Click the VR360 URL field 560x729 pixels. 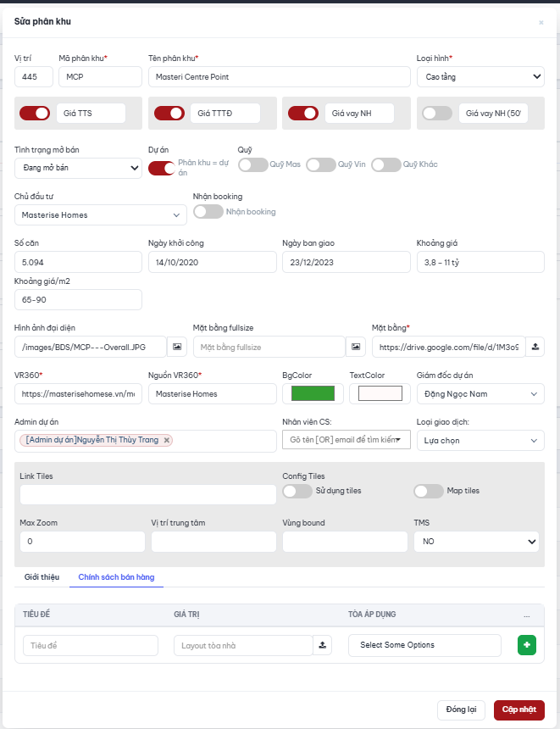78,394
